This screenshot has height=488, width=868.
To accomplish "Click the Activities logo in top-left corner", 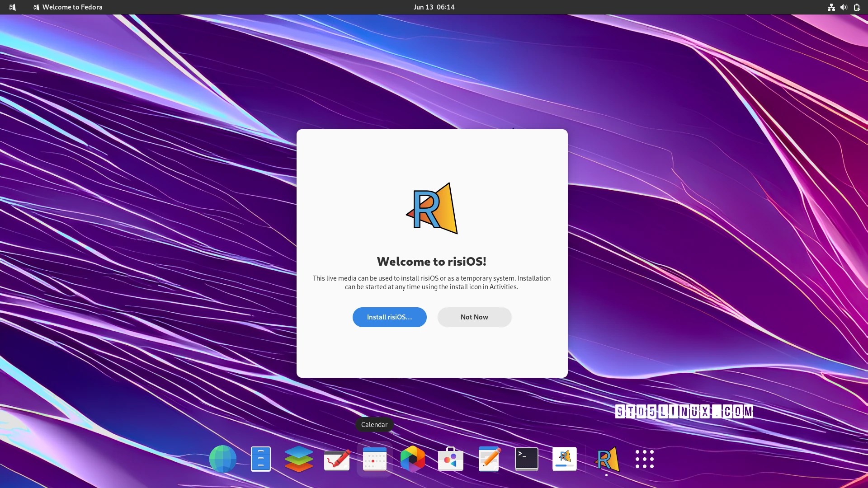I will coord(12,7).
